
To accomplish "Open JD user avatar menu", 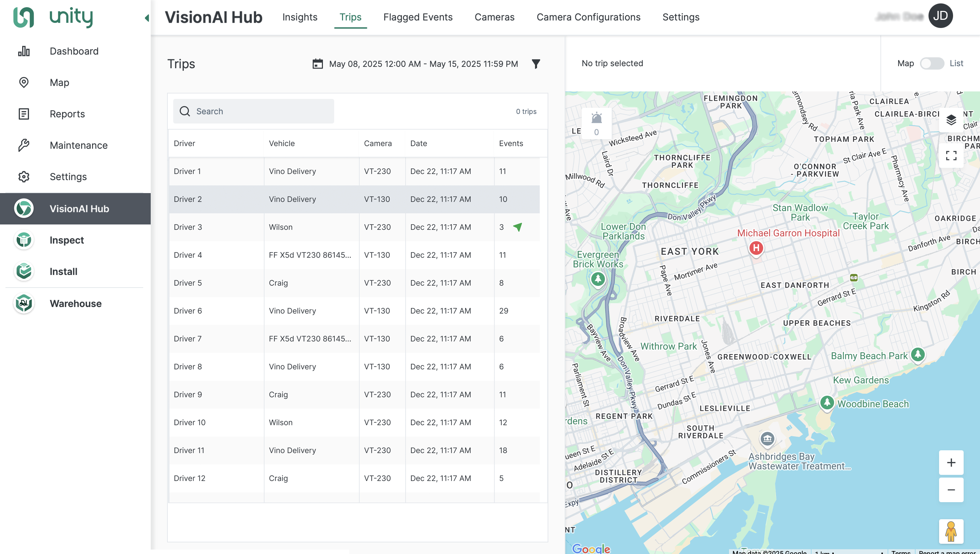I will (940, 16).
